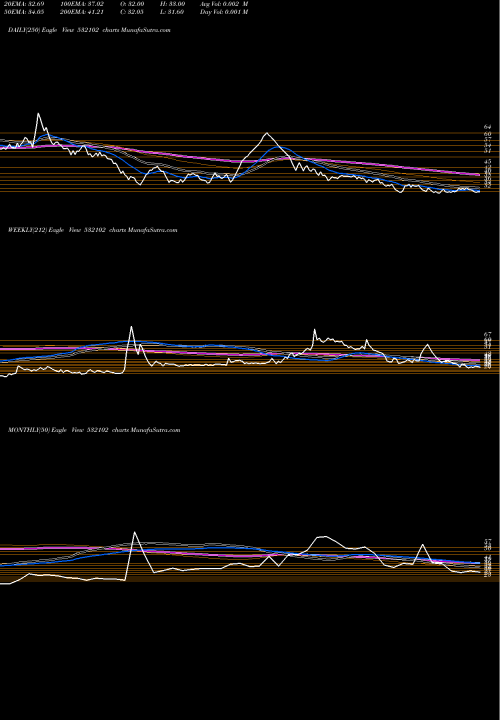This screenshot has width=500, height=720.
Task: Click the 200EMA value text
Action: (x=82, y=12)
